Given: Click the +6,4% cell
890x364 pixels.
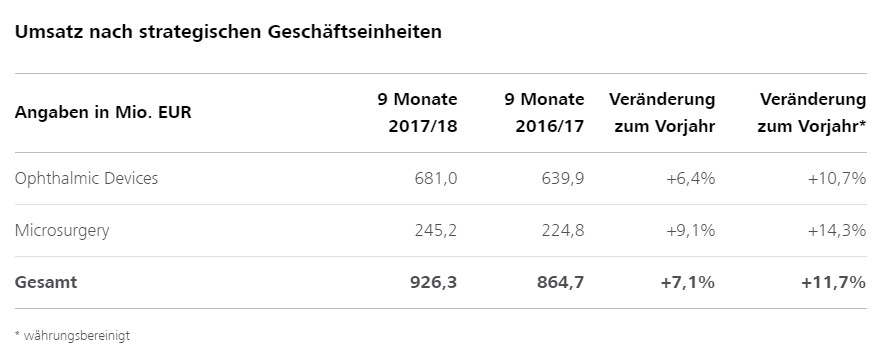Looking at the screenshot, I should tap(691, 178).
